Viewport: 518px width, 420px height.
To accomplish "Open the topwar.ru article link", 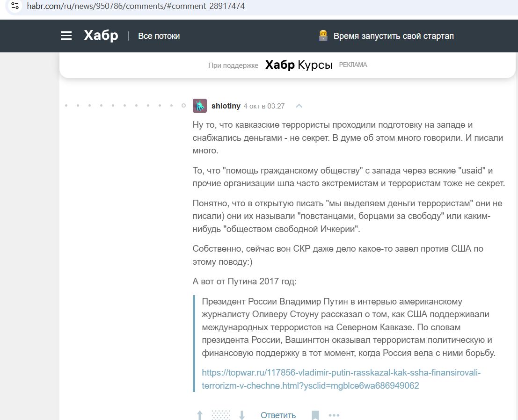I will pyautogui.click(x=341, y=379).
